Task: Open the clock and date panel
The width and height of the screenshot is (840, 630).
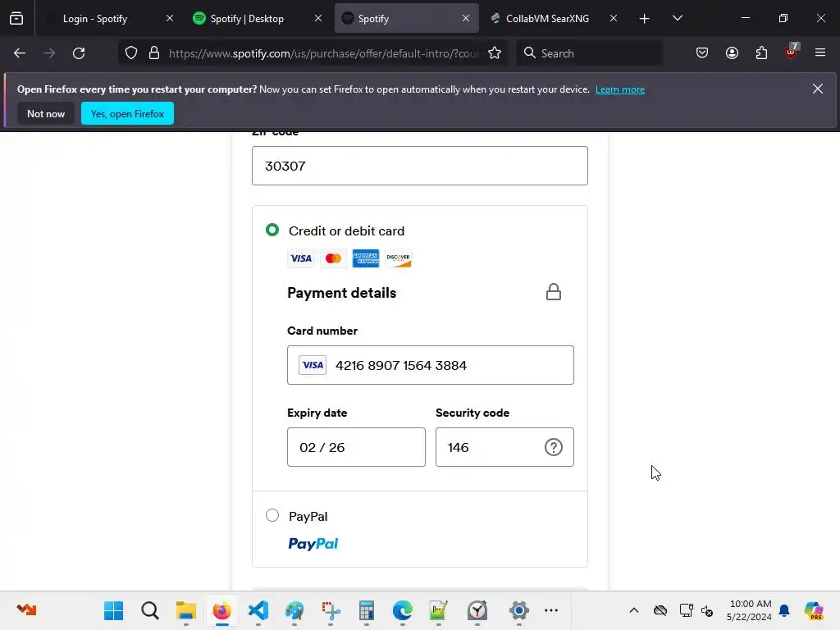Action: coord(750,610)
